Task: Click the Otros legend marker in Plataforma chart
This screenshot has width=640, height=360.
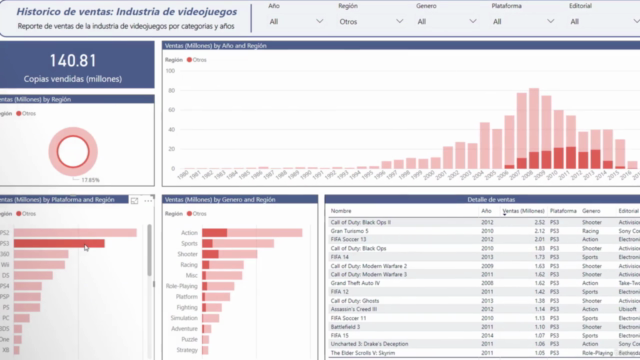Action: point(19,213)
